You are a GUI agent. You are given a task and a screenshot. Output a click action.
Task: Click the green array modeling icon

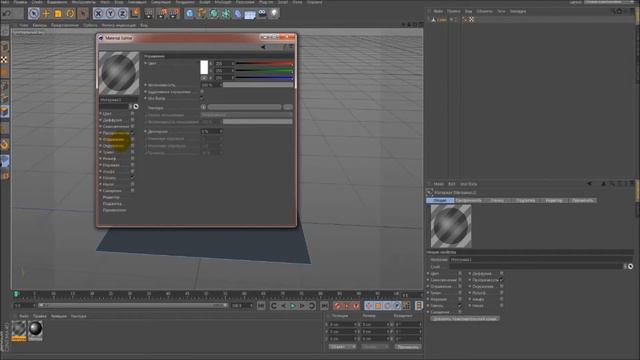[x=226, y=13]
